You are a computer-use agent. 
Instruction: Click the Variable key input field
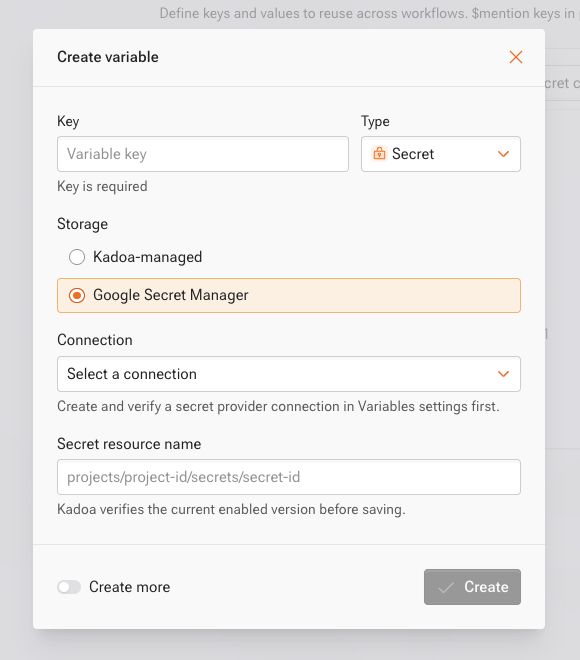click(203, 154)
